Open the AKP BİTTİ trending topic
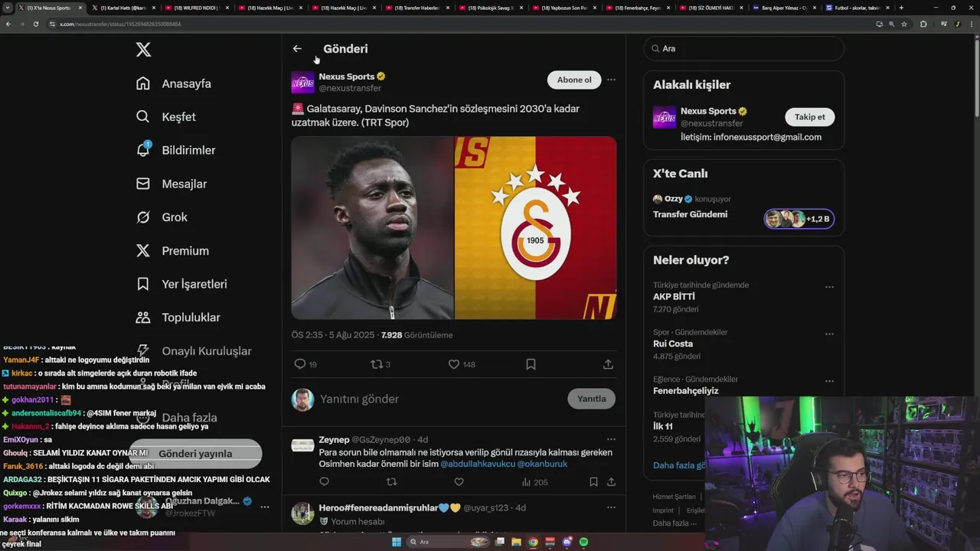This screenshot has width=980, height=551. point(674,297)
